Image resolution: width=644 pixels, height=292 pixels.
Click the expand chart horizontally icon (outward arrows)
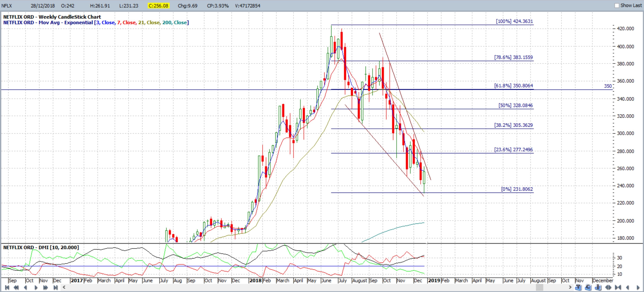[x=608, y=287]
